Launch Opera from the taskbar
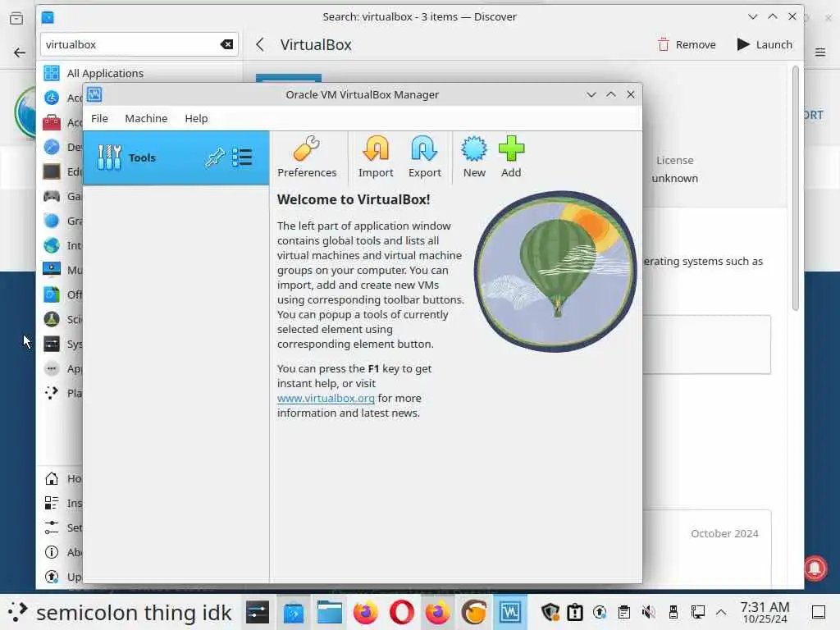 tap(402, 612)
